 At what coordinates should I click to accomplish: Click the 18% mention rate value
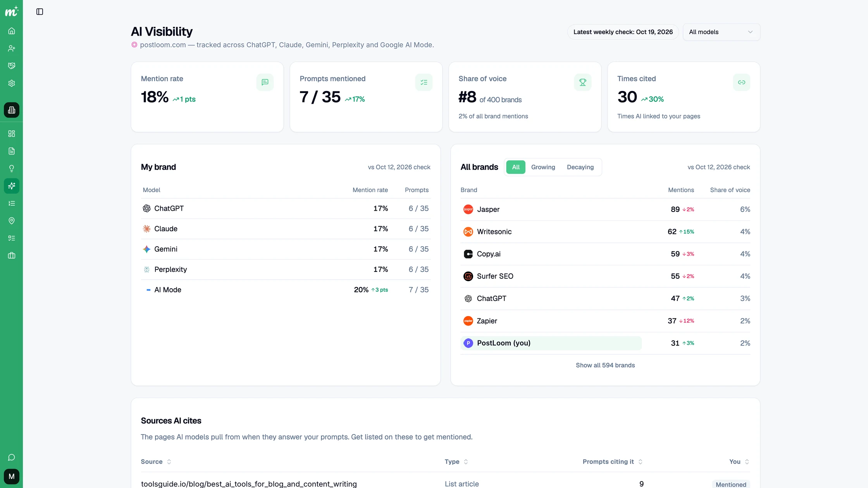pyautogui.click(x=155, y=97)
